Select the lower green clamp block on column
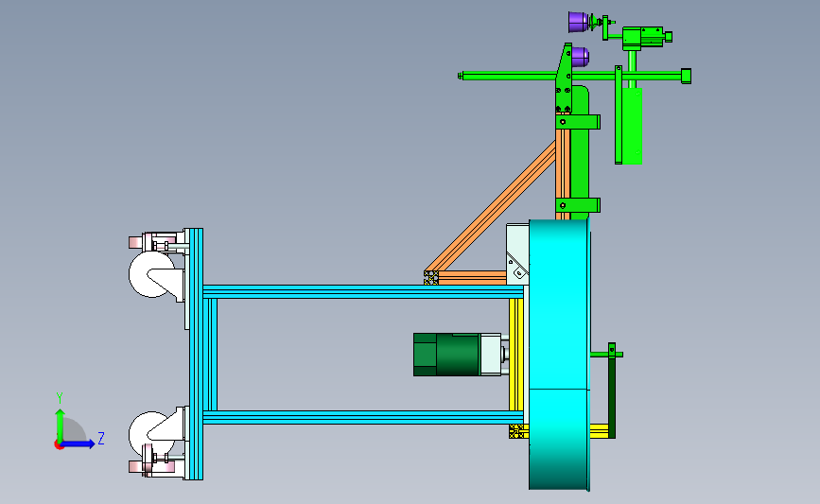Screen dimensions: 820x504 coord(577,205)
